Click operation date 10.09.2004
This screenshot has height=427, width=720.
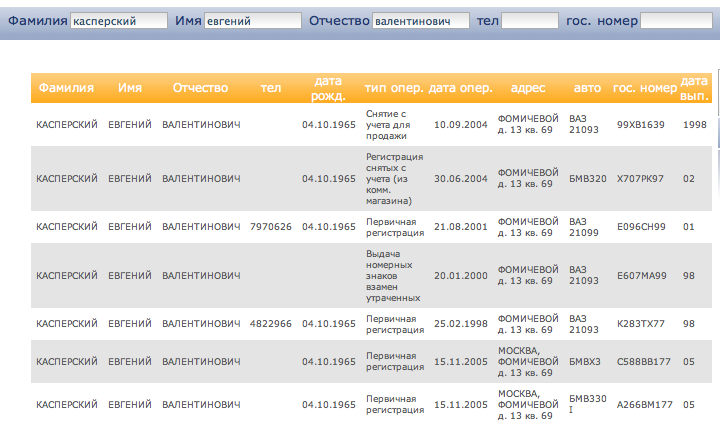[x=461, y=124]
